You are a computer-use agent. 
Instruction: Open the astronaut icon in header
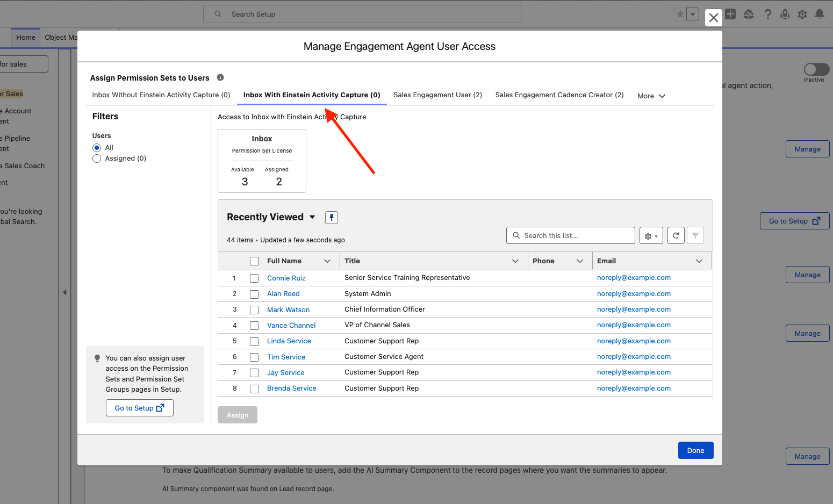(785, 15)
